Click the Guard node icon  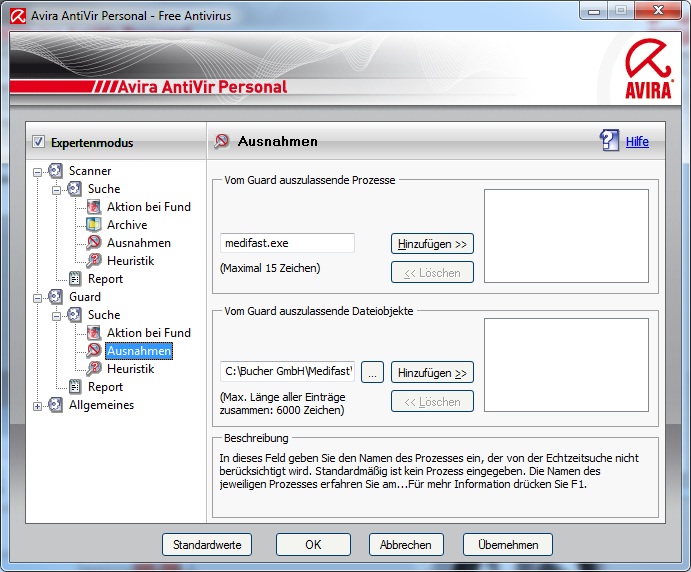coord(56,297)
